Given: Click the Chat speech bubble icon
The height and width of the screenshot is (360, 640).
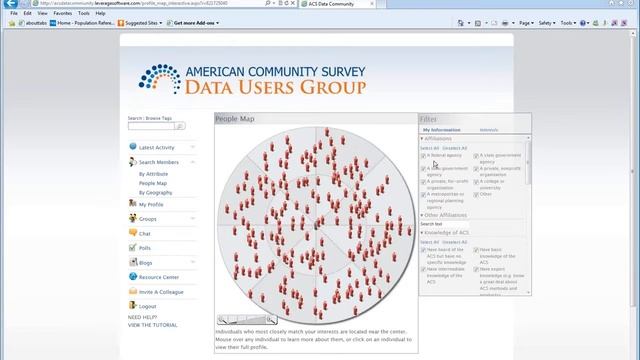Looking at the screenshot, I should pos(133,233).
